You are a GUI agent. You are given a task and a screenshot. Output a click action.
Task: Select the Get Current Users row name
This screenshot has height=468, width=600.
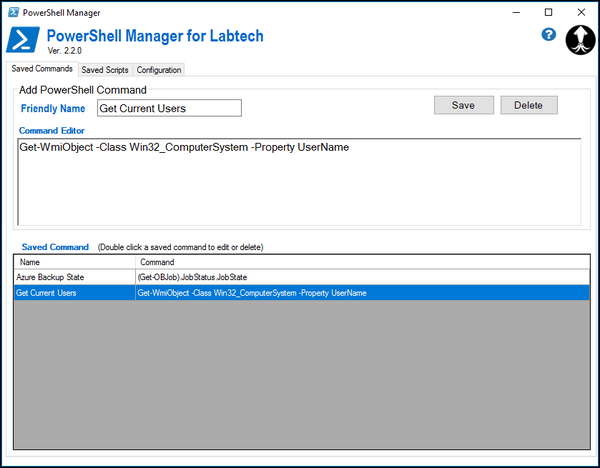tap(75, 293)
